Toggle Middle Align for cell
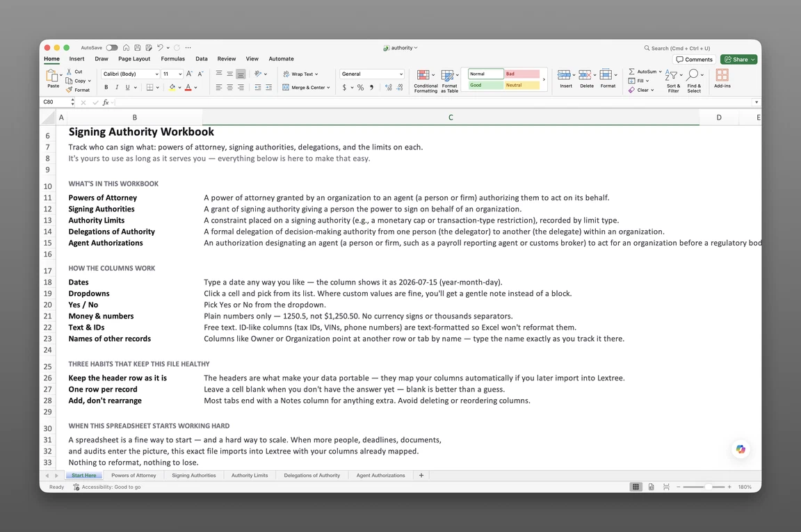Screen dimensions: 801x532 (230, 74)
